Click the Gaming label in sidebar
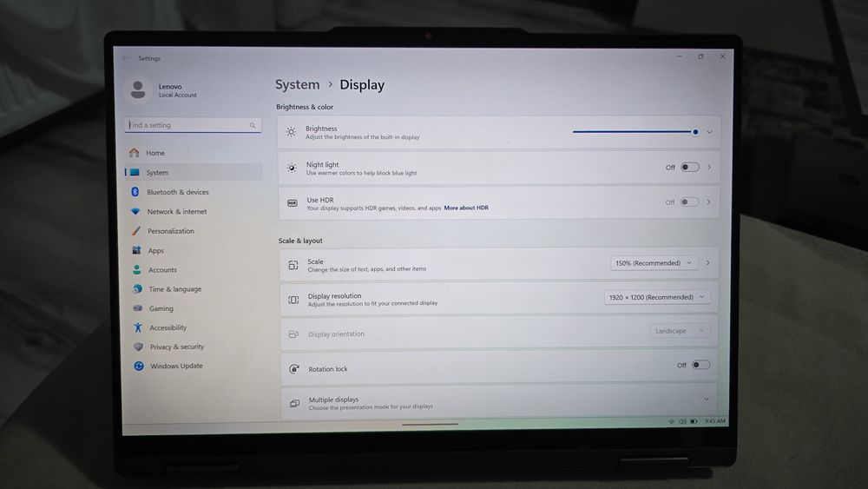This screenshot has height=489, width=868. pos(161,308)
